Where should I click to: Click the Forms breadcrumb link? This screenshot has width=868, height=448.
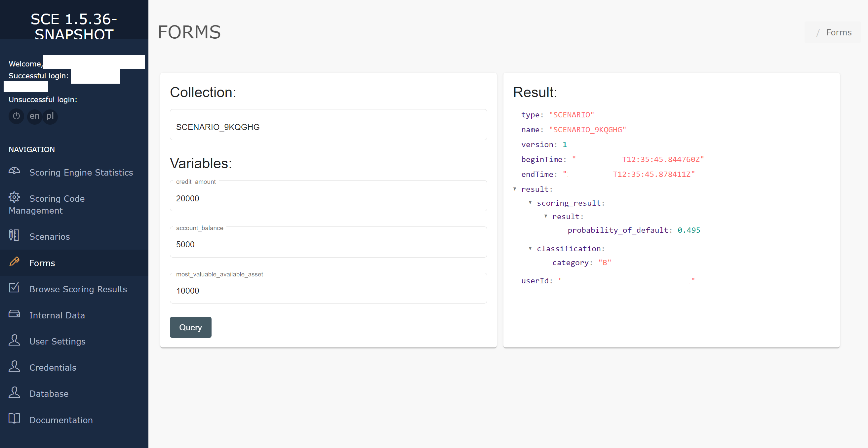tap(838, 32)
